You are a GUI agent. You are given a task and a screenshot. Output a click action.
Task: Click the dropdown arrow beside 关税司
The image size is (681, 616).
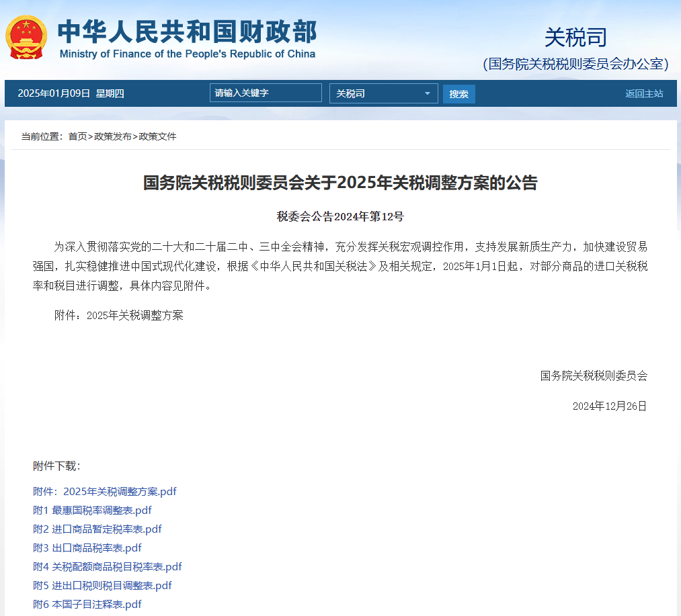click(427, 93)
